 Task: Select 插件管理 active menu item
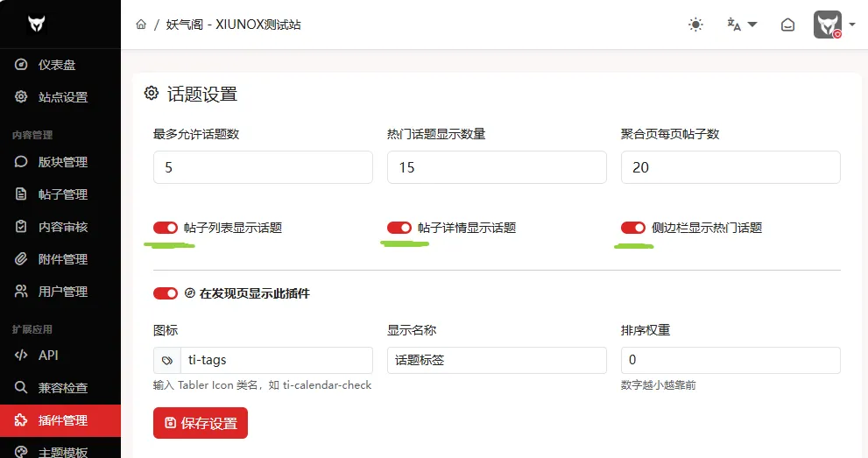pyautogui.click(x=60, y=420)
